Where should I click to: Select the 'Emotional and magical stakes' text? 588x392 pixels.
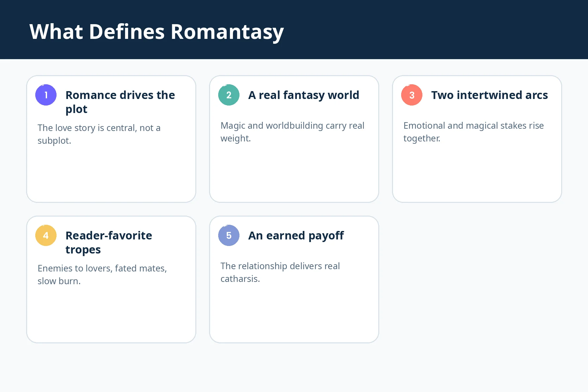point(473,132)
